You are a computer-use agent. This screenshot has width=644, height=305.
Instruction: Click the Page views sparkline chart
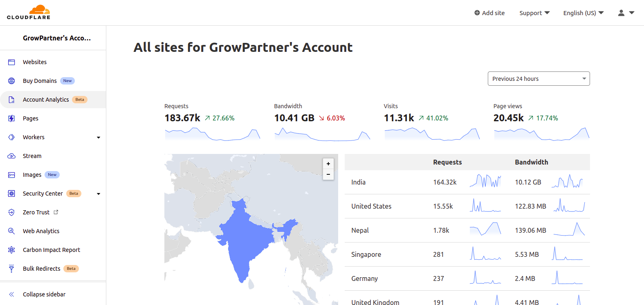pos(542,134)
